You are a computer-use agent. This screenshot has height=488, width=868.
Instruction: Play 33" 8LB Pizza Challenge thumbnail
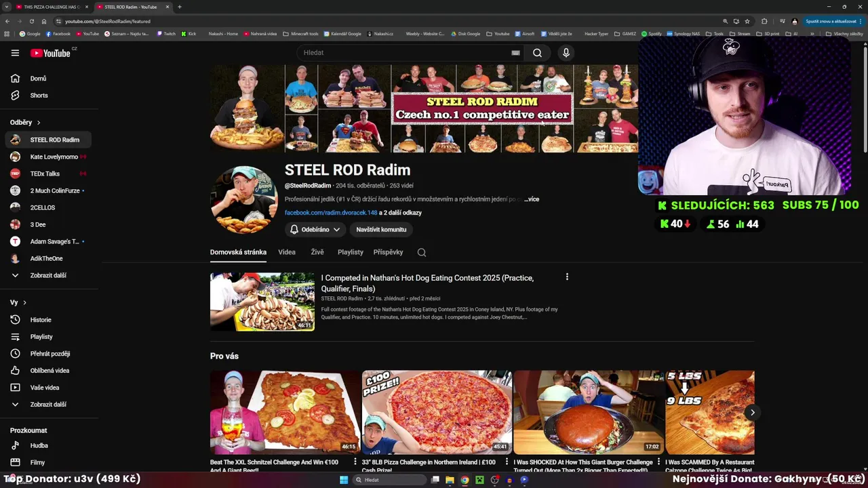point(437,412)
